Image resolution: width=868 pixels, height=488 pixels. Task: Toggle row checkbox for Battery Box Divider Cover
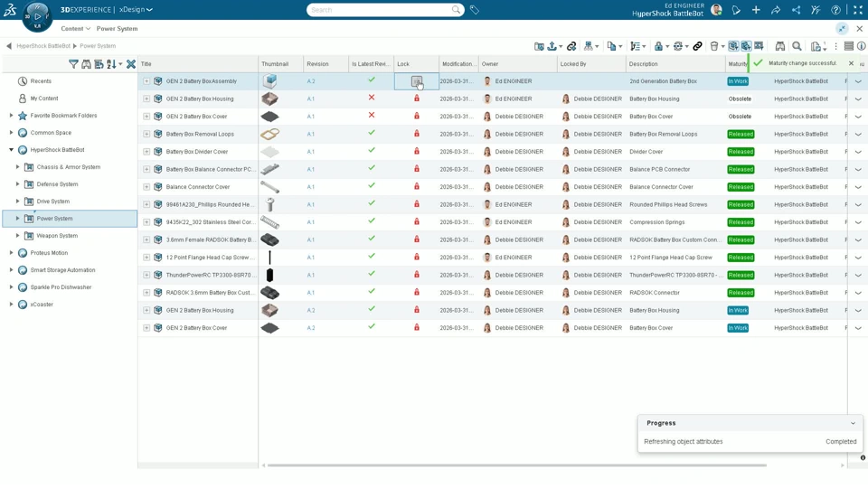tap(146, 152)
